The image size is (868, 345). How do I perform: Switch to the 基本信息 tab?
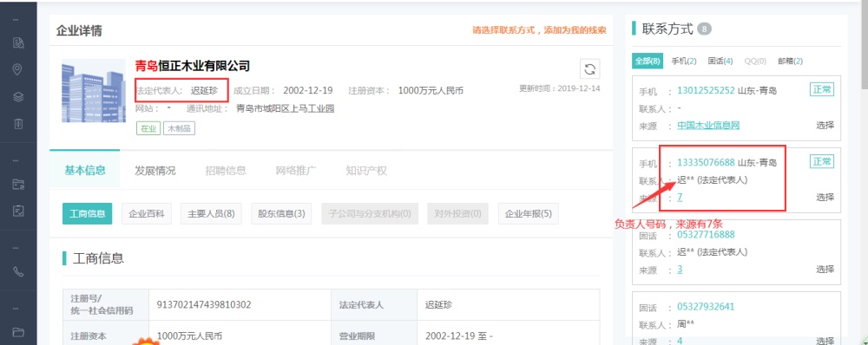tap(85, 171)
